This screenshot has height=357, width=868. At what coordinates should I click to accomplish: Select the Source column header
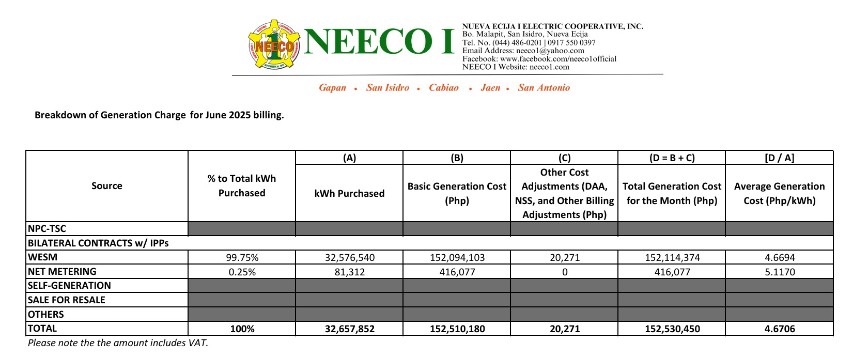coord(107,186)
